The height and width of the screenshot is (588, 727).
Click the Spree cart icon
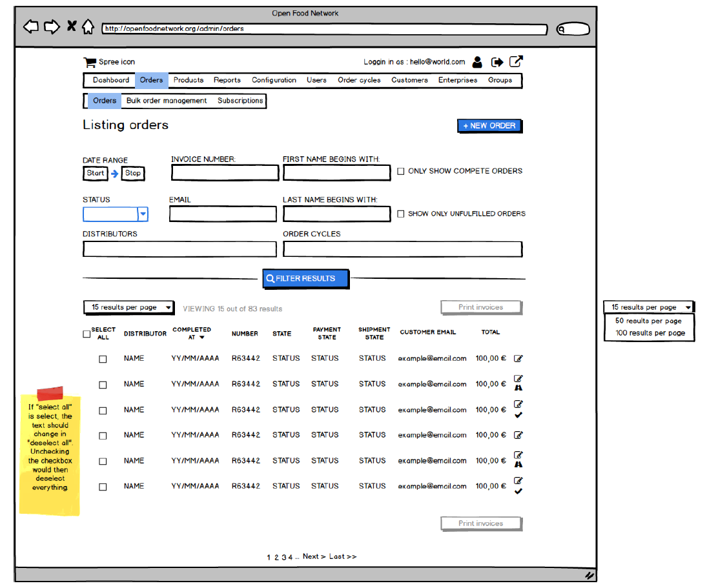[90, 62]
